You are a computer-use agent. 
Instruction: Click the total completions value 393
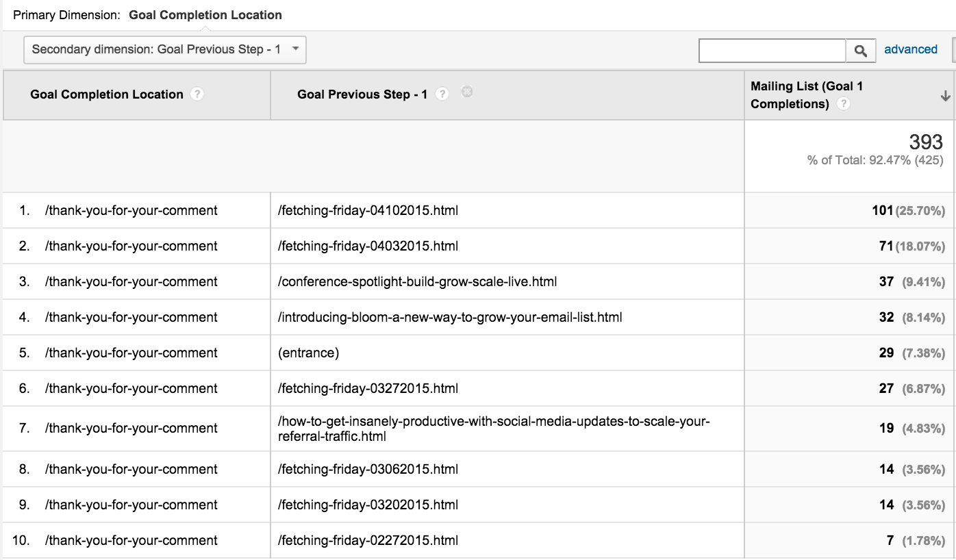click(x=926, y=142)
